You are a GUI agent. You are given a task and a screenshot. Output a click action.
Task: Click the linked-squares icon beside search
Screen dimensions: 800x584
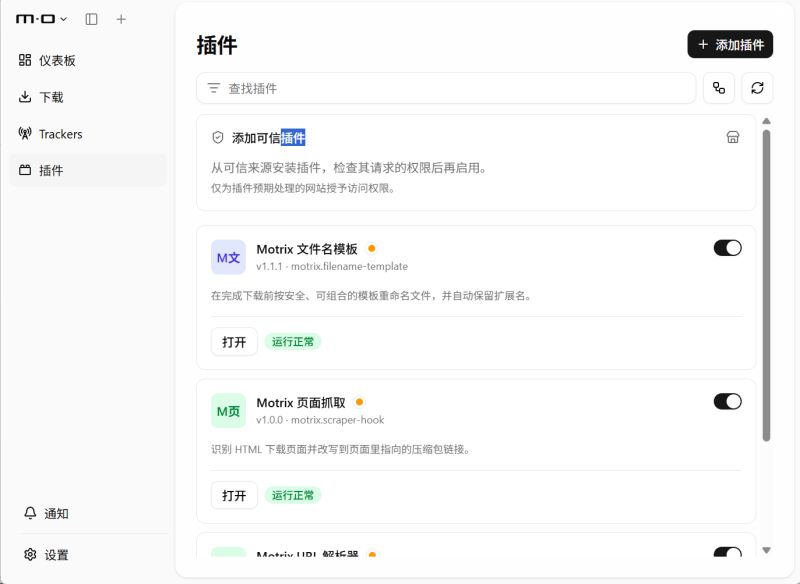pos(719,88)
